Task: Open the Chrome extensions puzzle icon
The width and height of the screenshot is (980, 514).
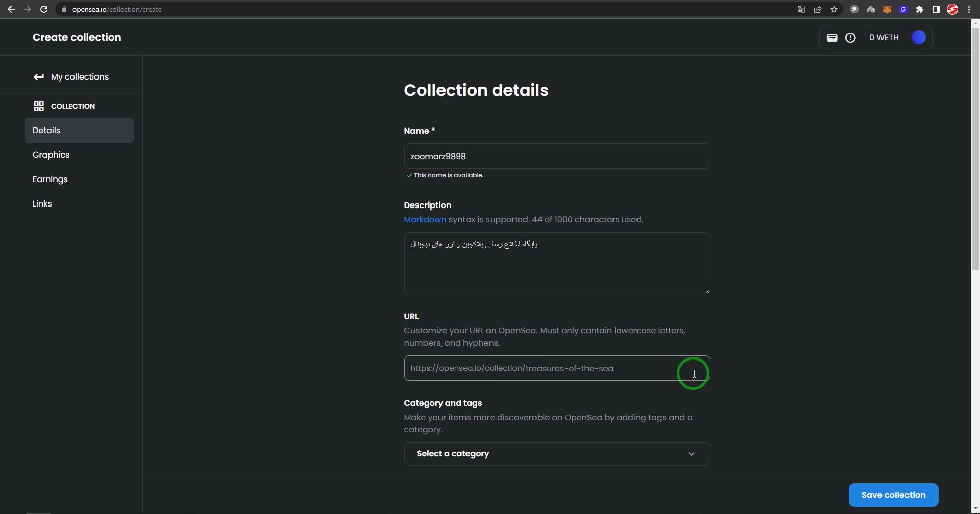Action: click(x=920, y=9)
